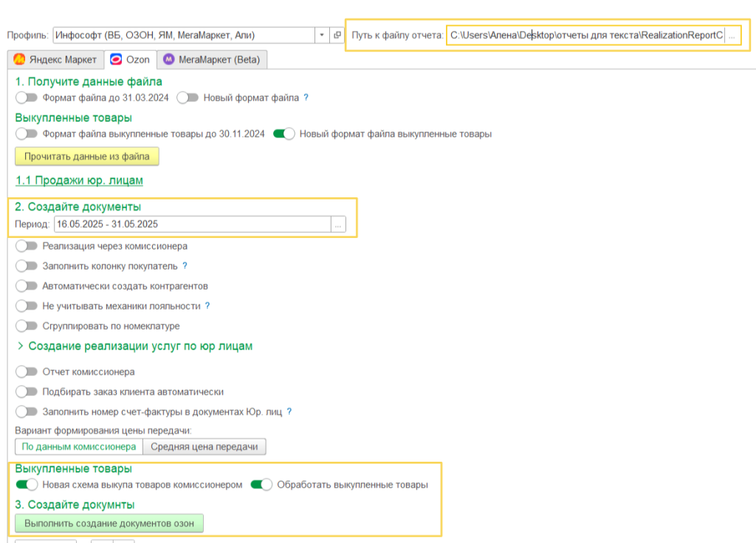
Task: Enable Сгруппировать по номенклатуре toggle
Action: 26,326
